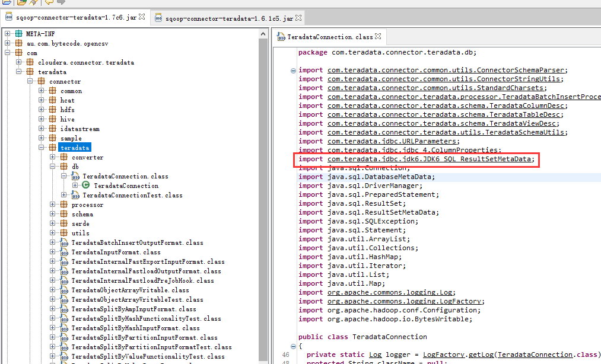Select the utils package in tree
Viewport: 601px width, 364px height.
pos(81,233)
